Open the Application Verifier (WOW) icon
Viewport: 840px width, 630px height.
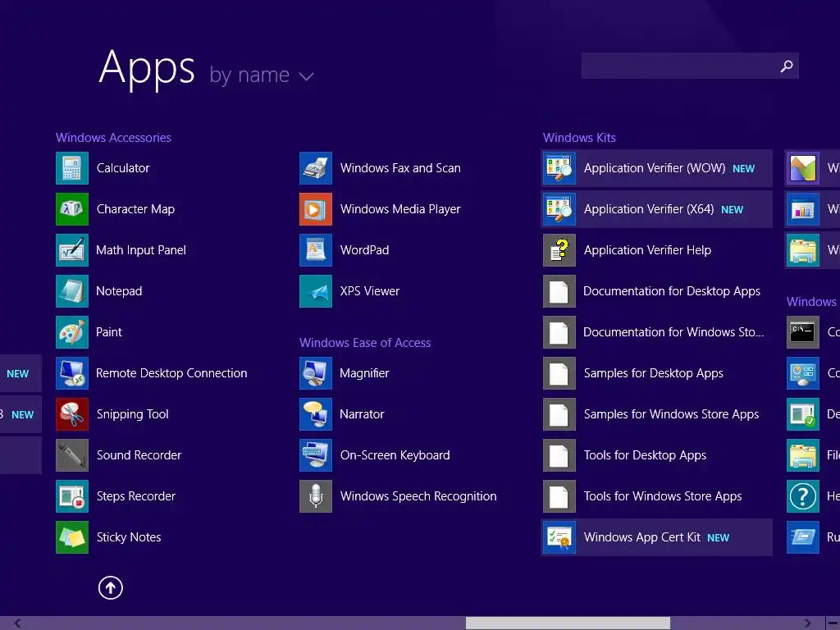(559, 168)
